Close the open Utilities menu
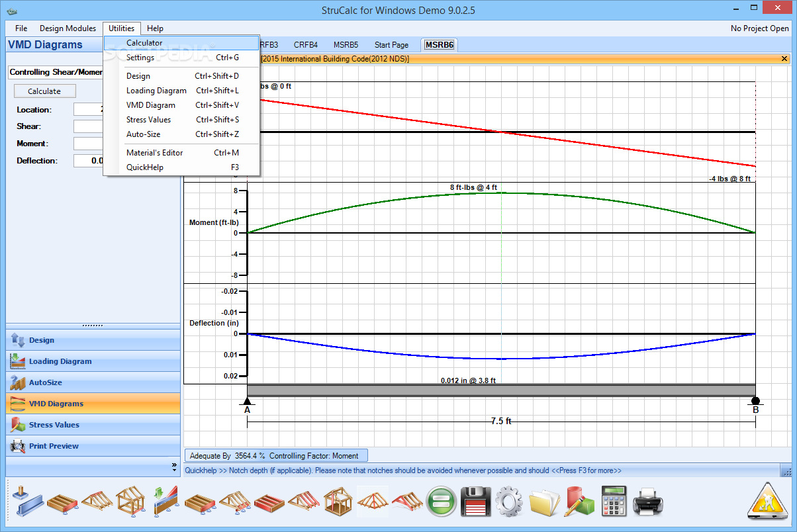The height and width of the screenshot is (532, 797). click(122, 28)
